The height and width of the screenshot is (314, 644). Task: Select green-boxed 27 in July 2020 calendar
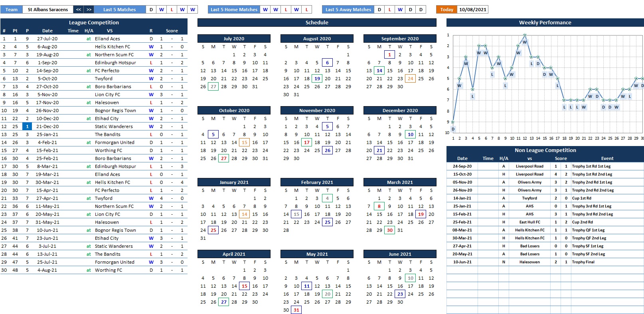(213, 87)
